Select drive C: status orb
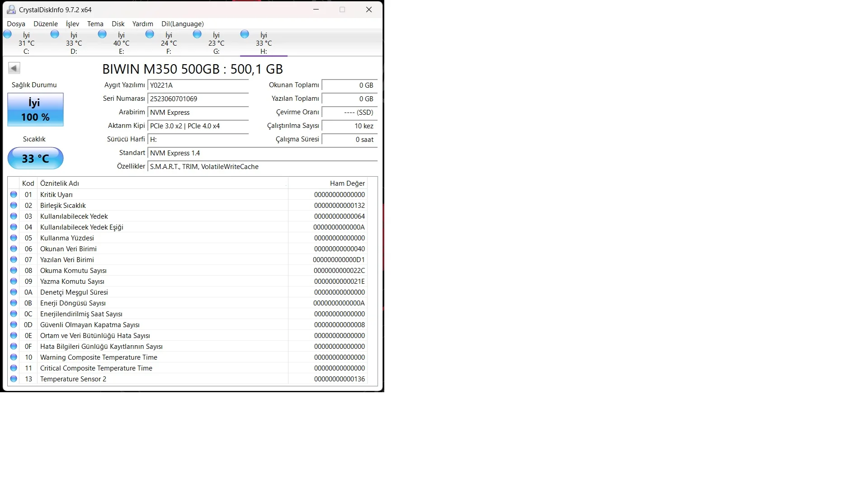The height and width of the screenshot is (488, 868). tap(8, 34)
